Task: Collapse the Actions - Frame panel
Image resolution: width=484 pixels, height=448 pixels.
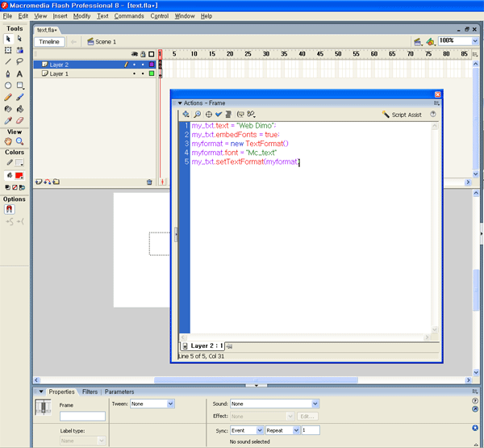Action: click(180, 103)
